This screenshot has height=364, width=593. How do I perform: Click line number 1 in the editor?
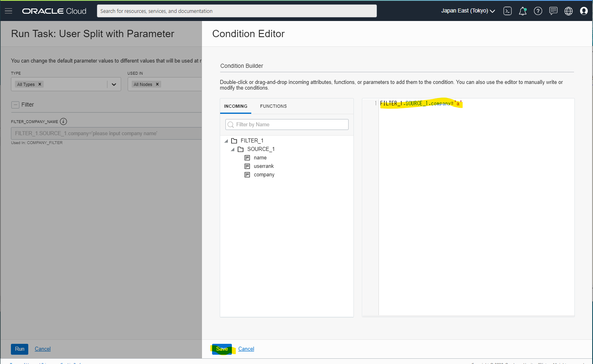[x=376, y=104]
